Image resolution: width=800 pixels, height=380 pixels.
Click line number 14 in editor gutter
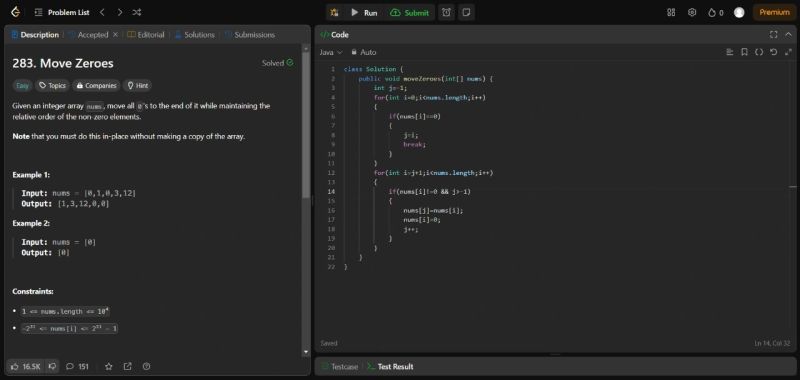click(332, 191)
